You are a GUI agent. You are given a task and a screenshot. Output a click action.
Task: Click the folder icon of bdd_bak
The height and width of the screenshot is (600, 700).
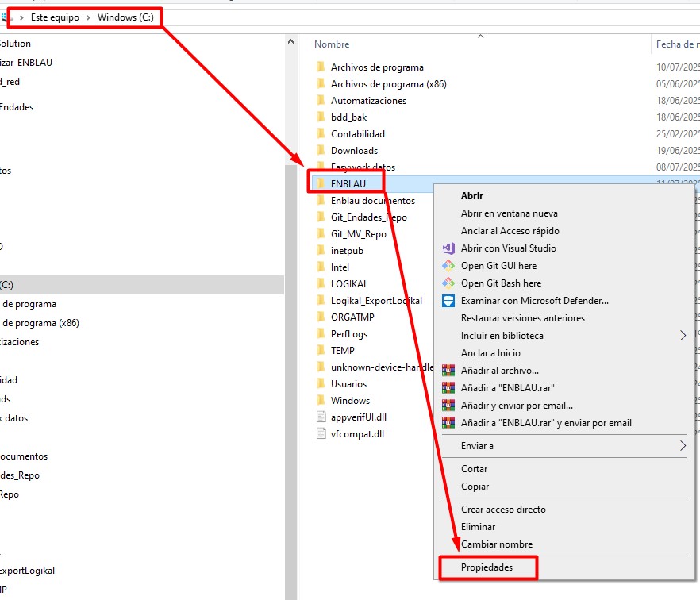pyautogui.click(x=321, y=117)
